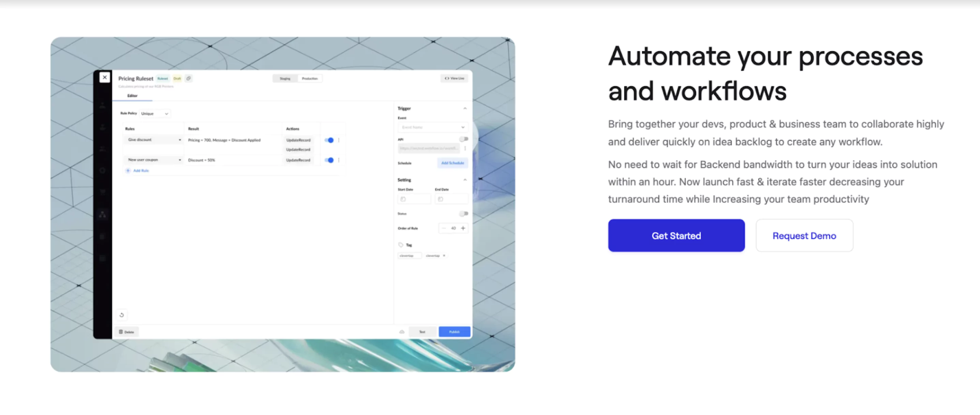Select the Editor tab

click(x=132, y=96)
